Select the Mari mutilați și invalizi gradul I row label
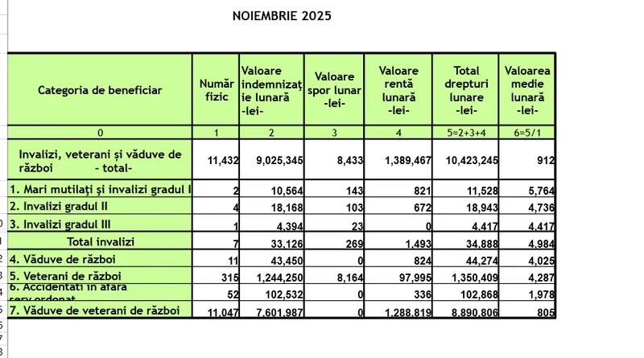 (100, 190)
